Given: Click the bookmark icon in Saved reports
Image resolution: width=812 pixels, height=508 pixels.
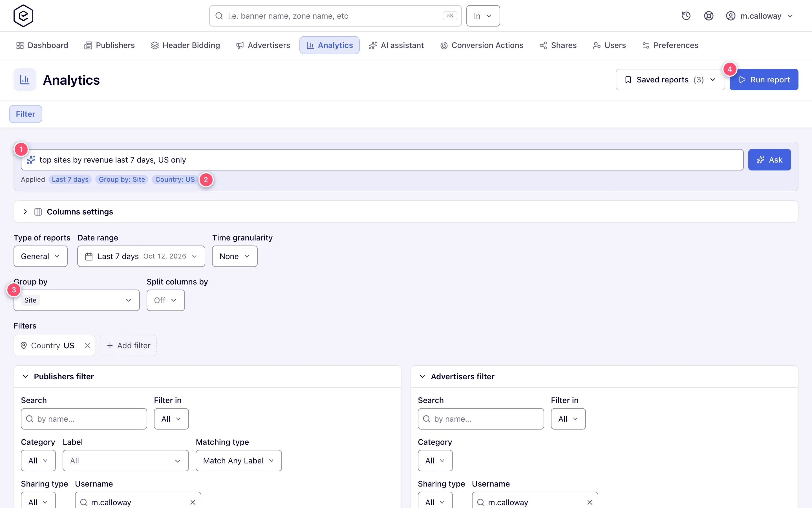Looking at the screenshot, I should (x=628, y=80).
